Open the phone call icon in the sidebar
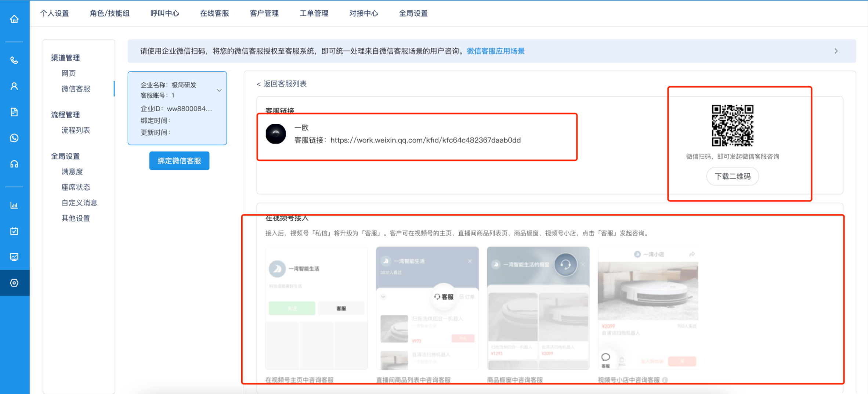 point(14,60)
